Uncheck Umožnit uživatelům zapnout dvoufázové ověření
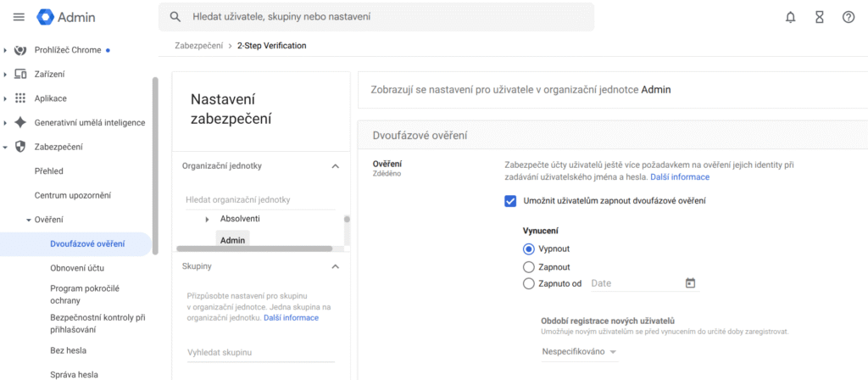The image size is (868, 380). pyautogui.click(x=510, y=201)
